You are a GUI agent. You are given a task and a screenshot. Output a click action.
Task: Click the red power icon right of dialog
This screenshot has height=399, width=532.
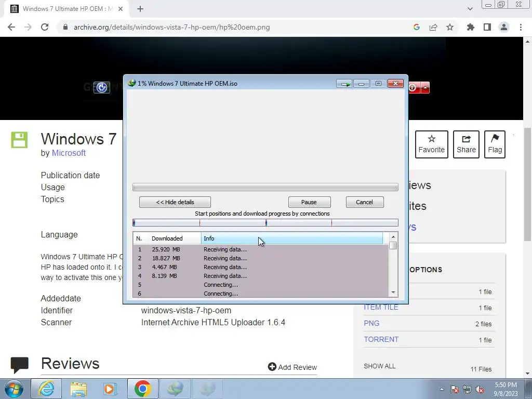click(413, 87)
